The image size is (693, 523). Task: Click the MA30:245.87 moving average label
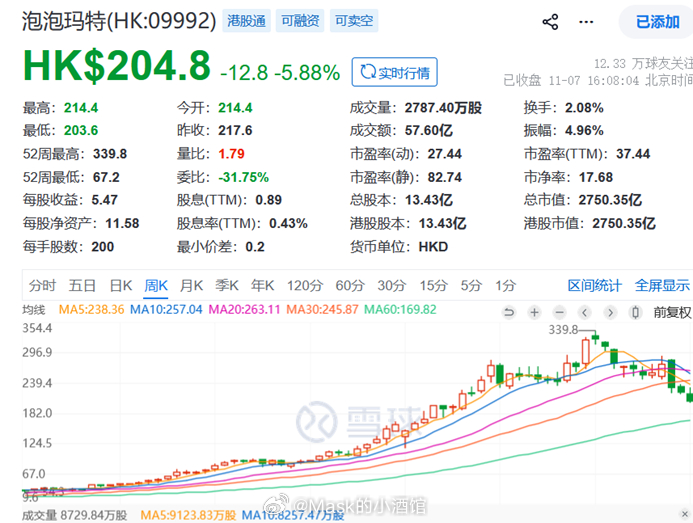322,309
